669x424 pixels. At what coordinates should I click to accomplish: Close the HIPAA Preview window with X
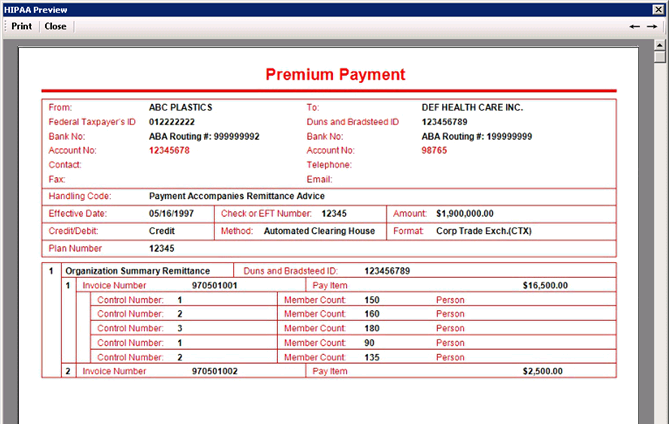(x=658, y=8)
